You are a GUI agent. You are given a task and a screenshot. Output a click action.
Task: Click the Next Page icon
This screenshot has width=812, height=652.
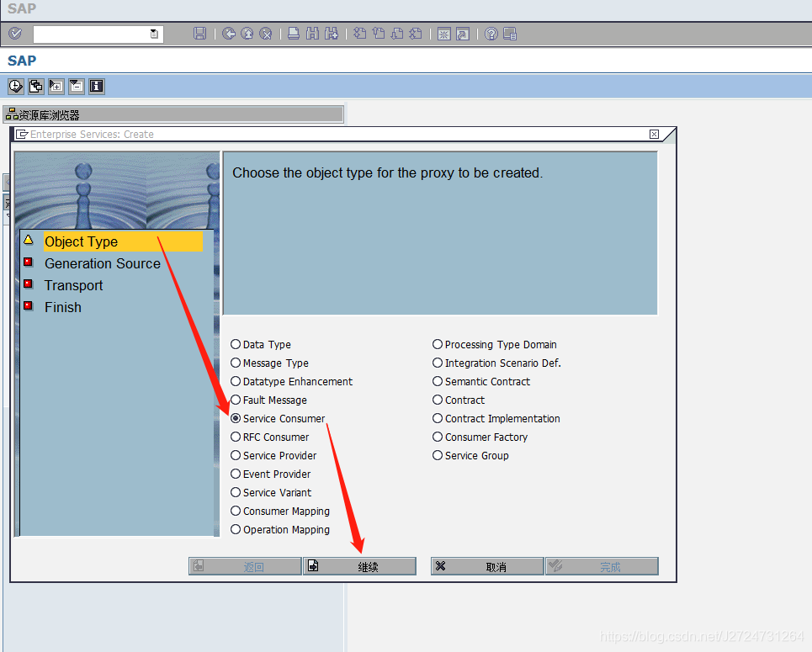(397, 34)
